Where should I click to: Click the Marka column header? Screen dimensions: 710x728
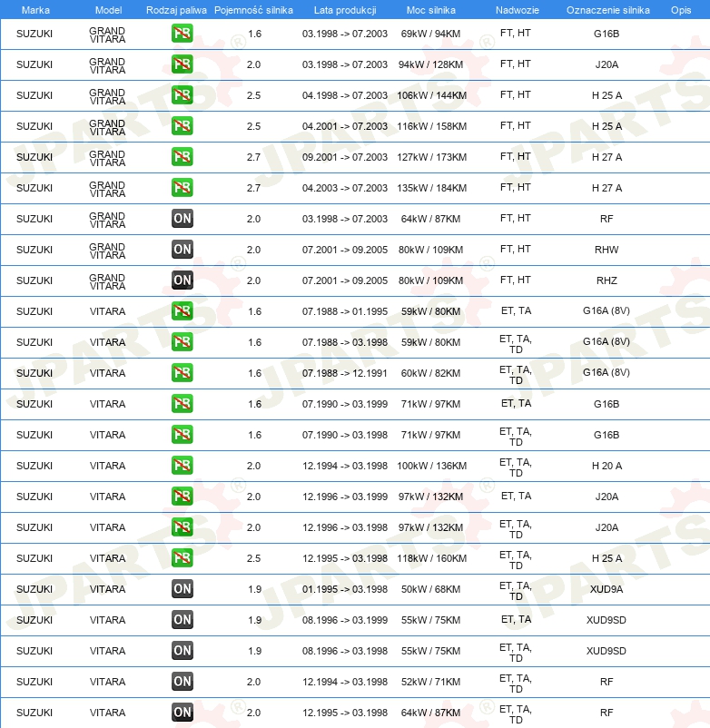(x=35, y=10)
